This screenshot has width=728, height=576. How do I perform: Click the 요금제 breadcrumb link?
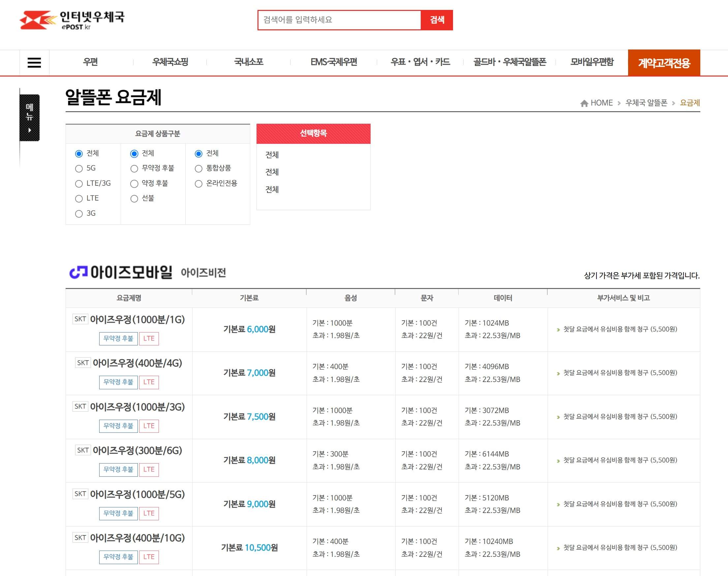(690, 103)
